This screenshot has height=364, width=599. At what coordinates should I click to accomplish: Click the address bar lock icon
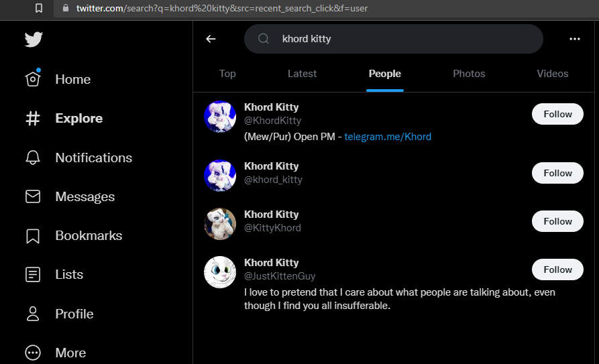click(66, 8)
